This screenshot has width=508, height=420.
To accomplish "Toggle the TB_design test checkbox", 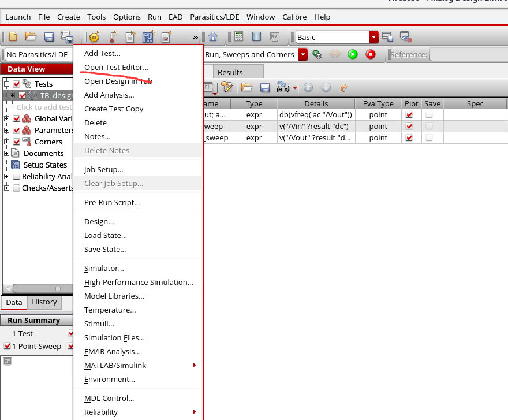I will (x=23, y=95).
